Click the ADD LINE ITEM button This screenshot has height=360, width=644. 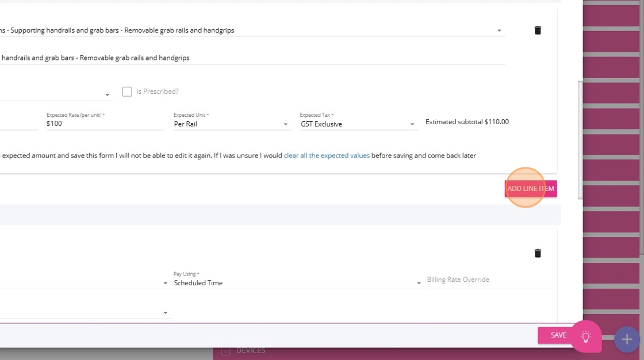[531, 189]
